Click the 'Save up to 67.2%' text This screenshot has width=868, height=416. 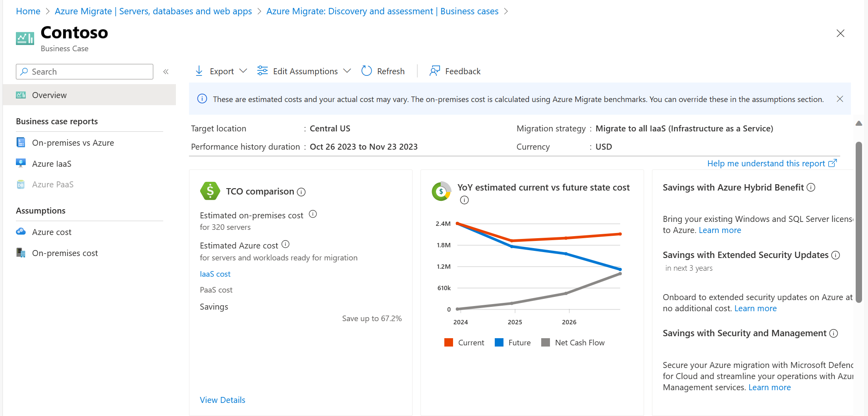(372, 318)
